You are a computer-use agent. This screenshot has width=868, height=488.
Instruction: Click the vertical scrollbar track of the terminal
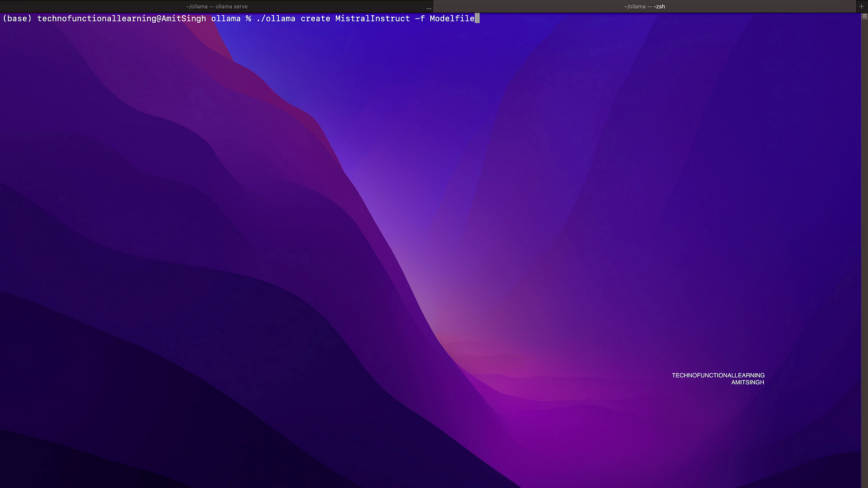coord(864,244)
